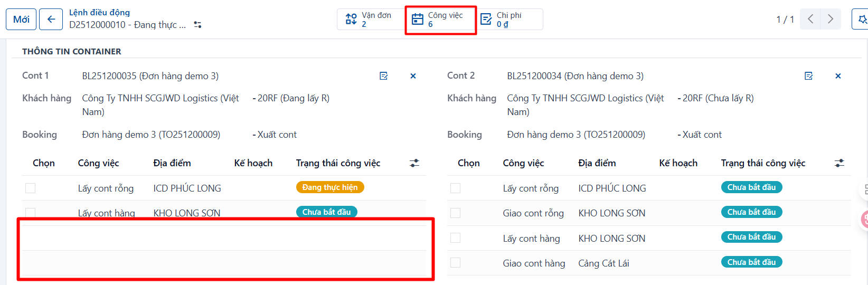The width and height of the screenshot is (868, 285).
Task: Click the back arrow button
Action: [x=51, y=20]
